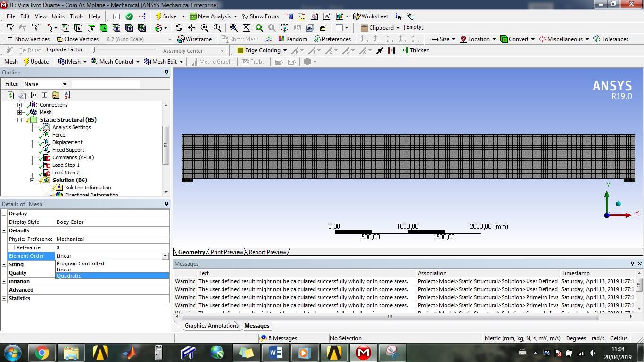The height and width of the screenshot is (362, 644).
Task: Toggle the Relevance checkbox
Action: point(12,247)
